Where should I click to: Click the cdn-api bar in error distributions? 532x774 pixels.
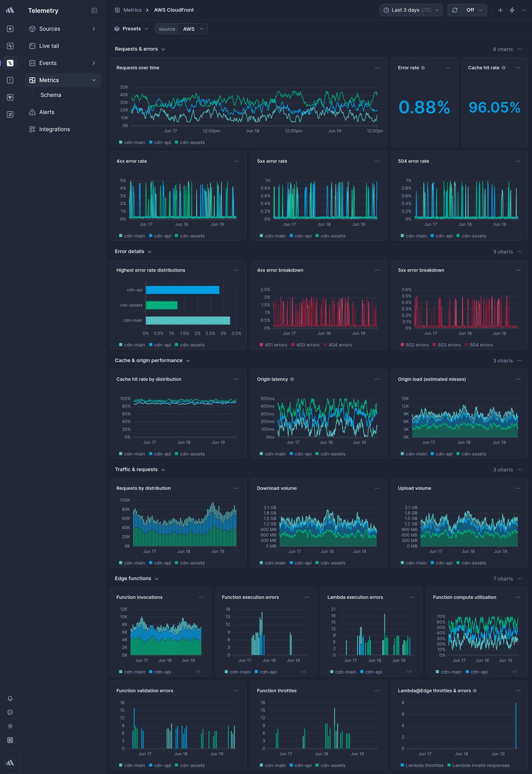coord(183,290)
